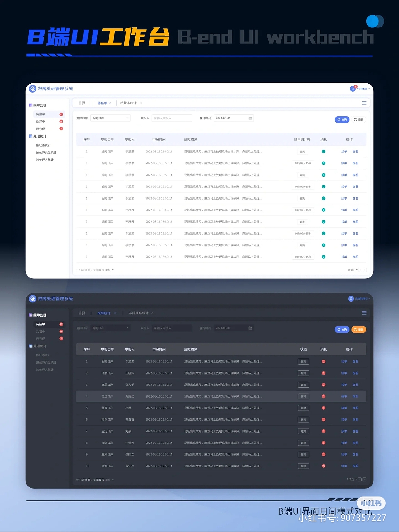Open the 1/4页 page selector in light panel
This screenshot has height=532, width=399.
pyautogui.click(x=353, y=270)
